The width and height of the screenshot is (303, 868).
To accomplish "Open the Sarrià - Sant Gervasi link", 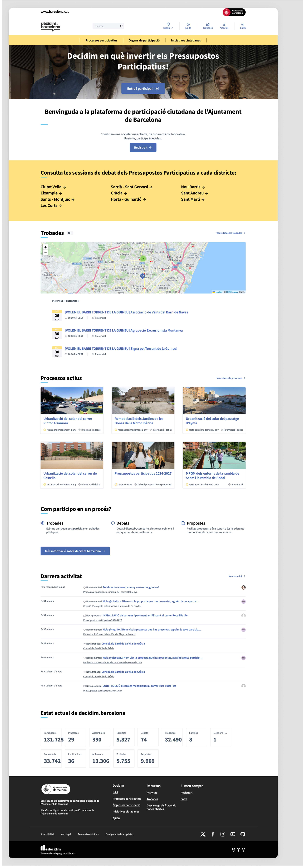I will (x=131, y=187).
